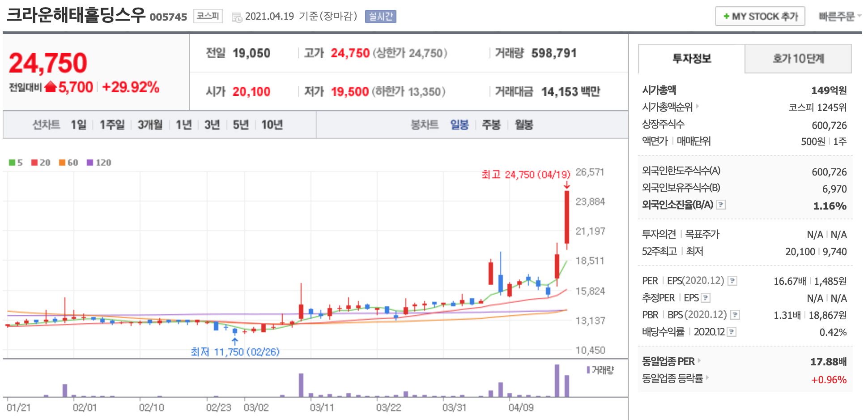This screenshot has width=868, height=420.
Task: Click the 봉차트 label
Action: tap(425, 124)
